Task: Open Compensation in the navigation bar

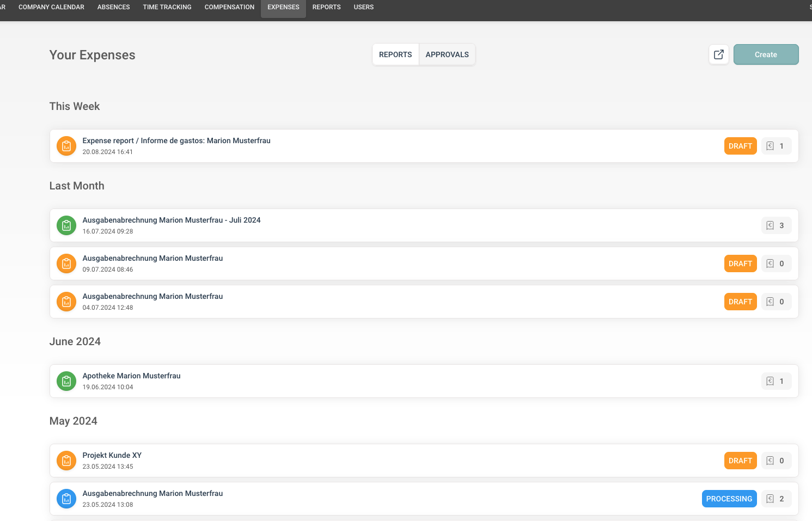Action: tap(229, 7)
